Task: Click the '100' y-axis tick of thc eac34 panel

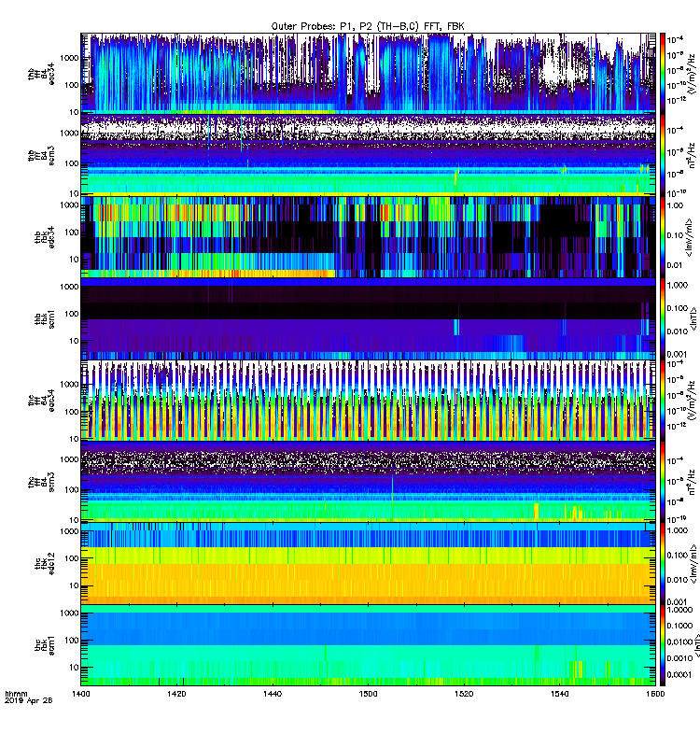Action: click(72, 412)
